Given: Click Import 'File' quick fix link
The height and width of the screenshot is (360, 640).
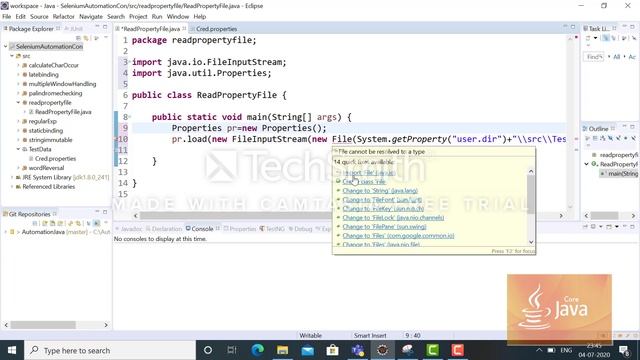Looking at the screenshot, I should [369, 173].
